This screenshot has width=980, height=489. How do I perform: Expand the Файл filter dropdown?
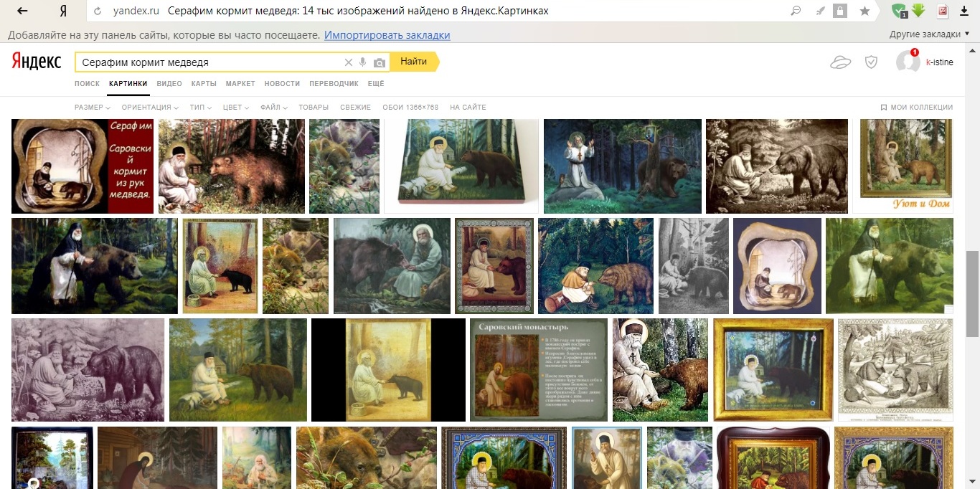click(x=274, y=108)
